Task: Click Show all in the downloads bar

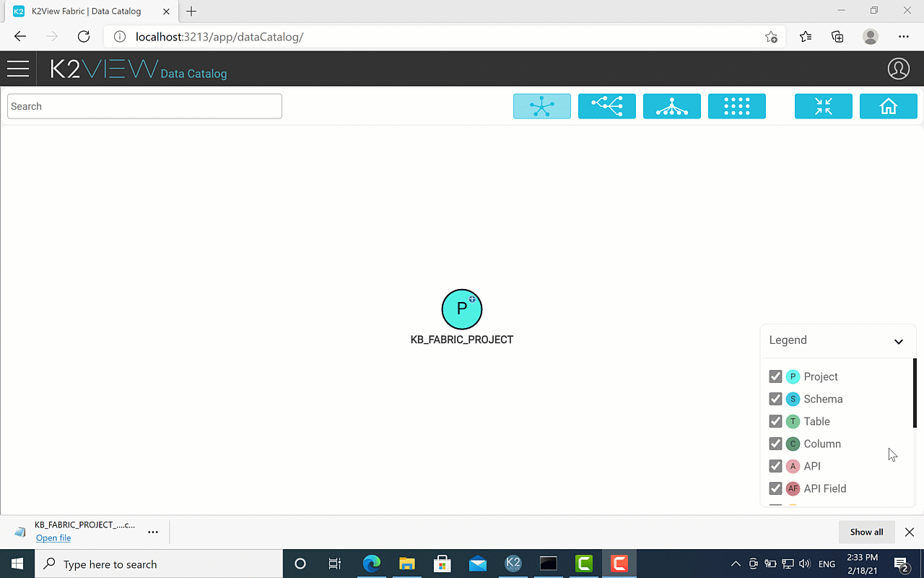Action: tap(866, 532)
